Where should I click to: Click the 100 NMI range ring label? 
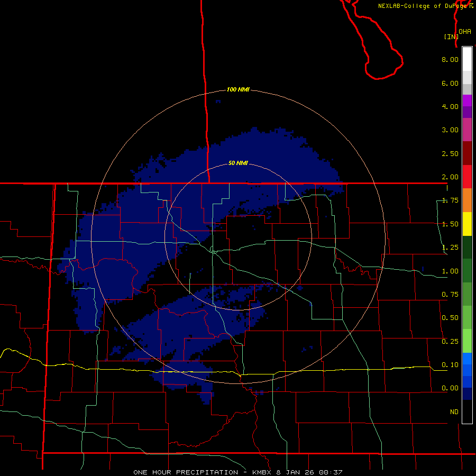pos(239,89)
